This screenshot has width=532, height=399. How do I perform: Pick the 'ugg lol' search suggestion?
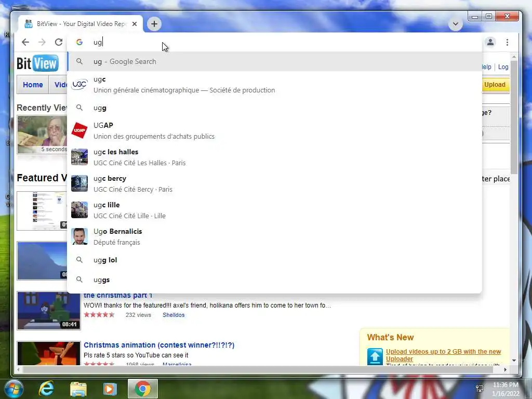(x=274, y=260)
